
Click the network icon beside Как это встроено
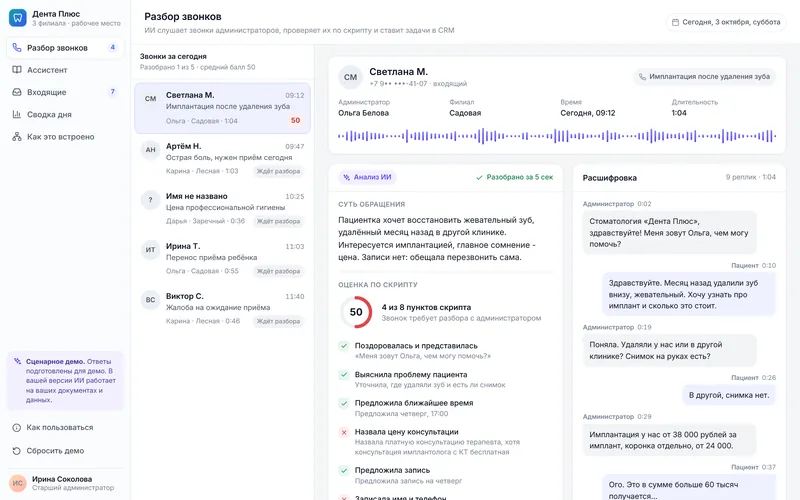coord(17,137)
